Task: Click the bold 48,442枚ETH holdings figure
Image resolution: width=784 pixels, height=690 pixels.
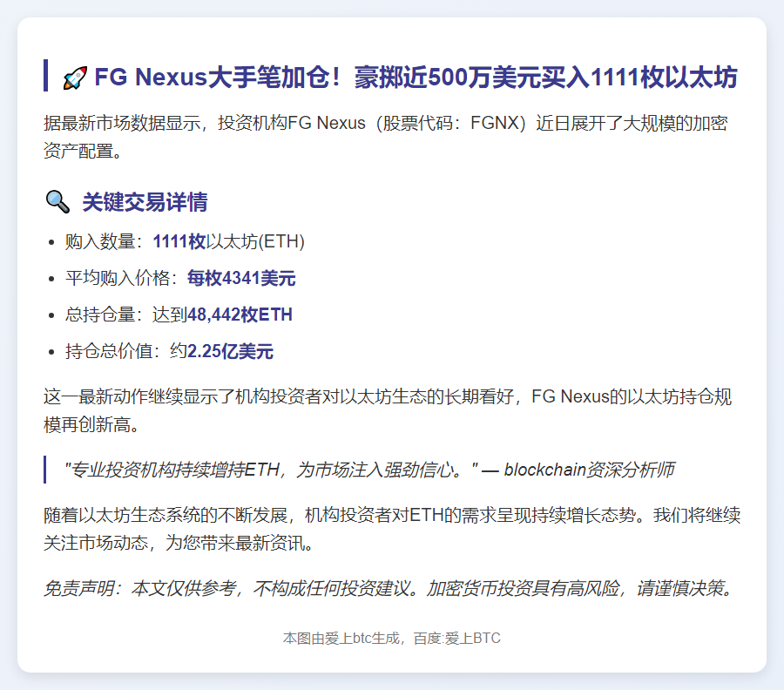Action: point(240,315)
